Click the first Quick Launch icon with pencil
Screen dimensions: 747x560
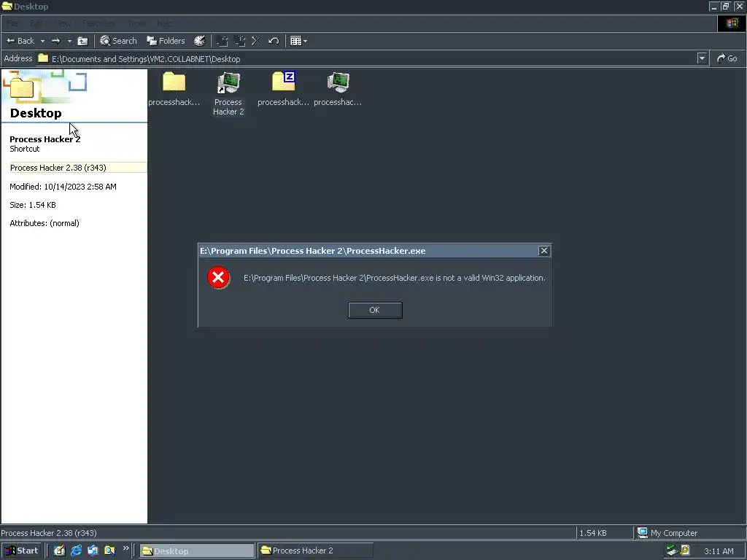point(59,551)
